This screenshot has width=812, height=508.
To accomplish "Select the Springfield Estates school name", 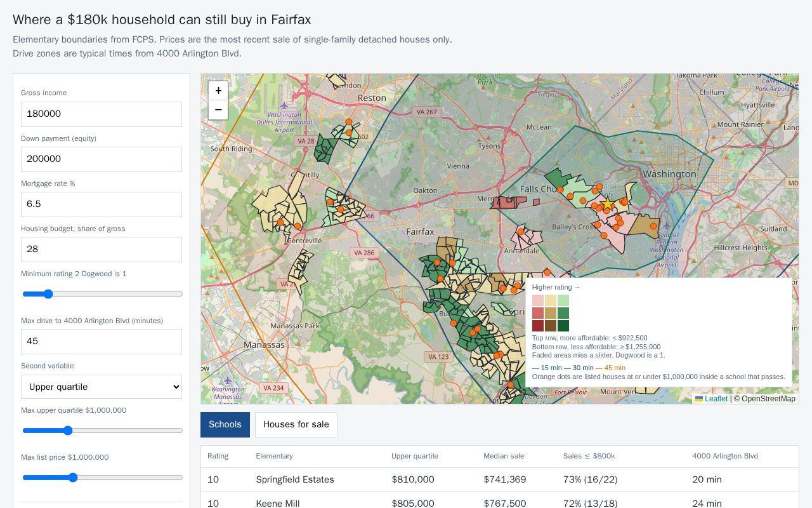I will pyautogui.click(x=295, y=479).
